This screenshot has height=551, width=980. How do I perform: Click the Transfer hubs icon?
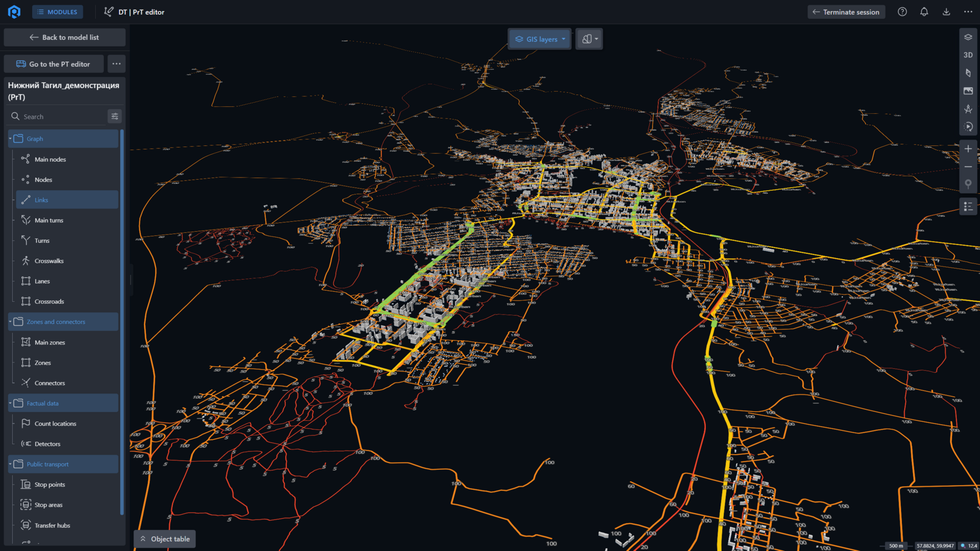click(x=26, y=525)
